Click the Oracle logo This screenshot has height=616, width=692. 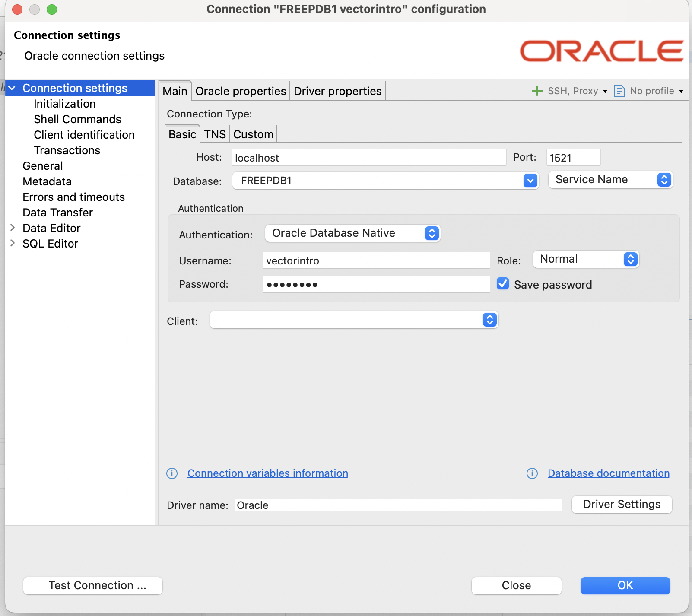coord(602,51)
